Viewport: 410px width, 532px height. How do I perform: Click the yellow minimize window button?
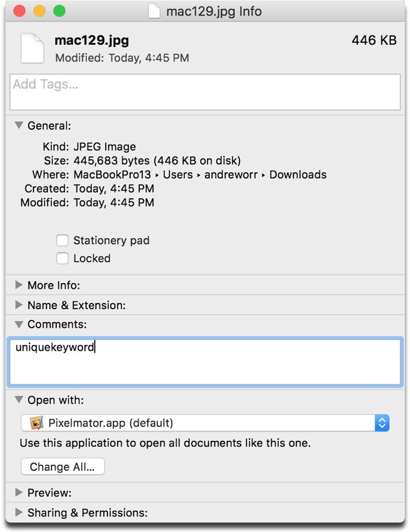tap(39, 11)
